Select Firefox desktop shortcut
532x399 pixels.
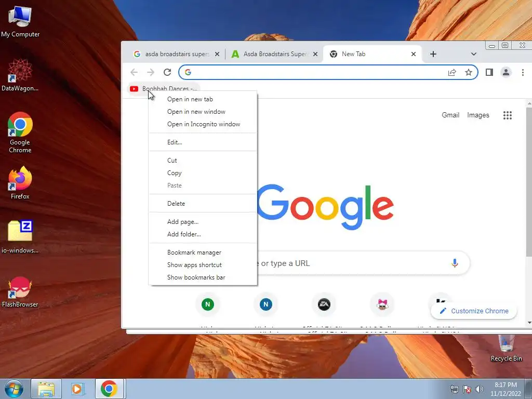click(20, 182)
